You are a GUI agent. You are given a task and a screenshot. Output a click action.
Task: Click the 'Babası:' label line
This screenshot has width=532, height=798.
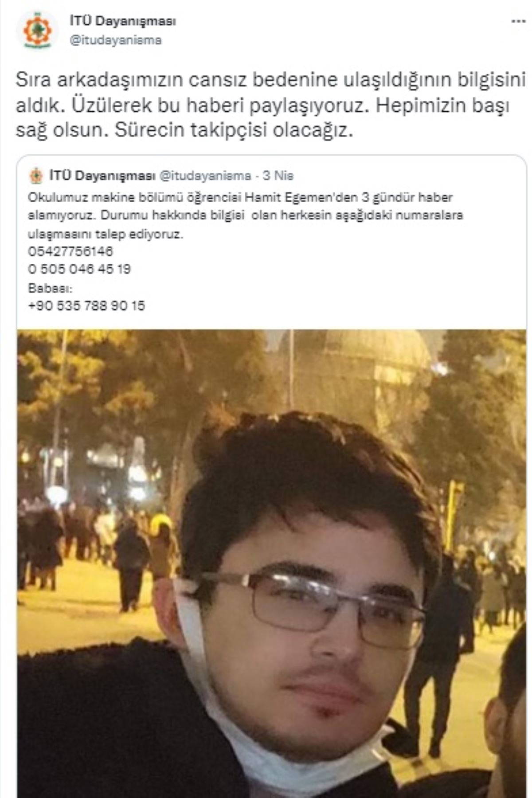click(50, 288)
